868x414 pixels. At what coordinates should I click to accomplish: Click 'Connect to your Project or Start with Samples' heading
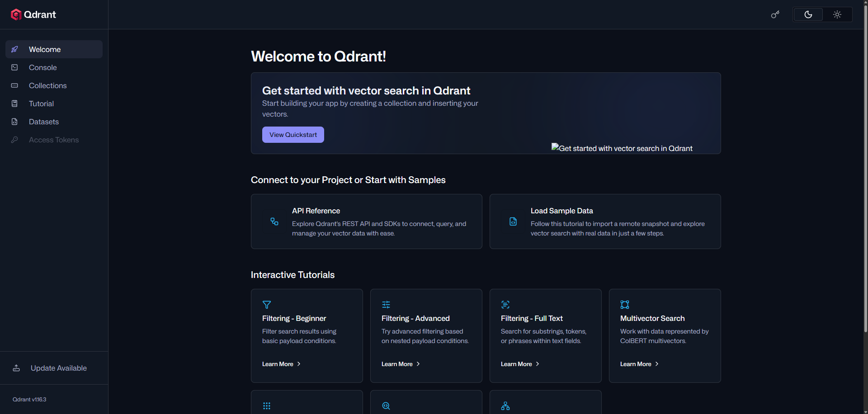pos(348,180)
